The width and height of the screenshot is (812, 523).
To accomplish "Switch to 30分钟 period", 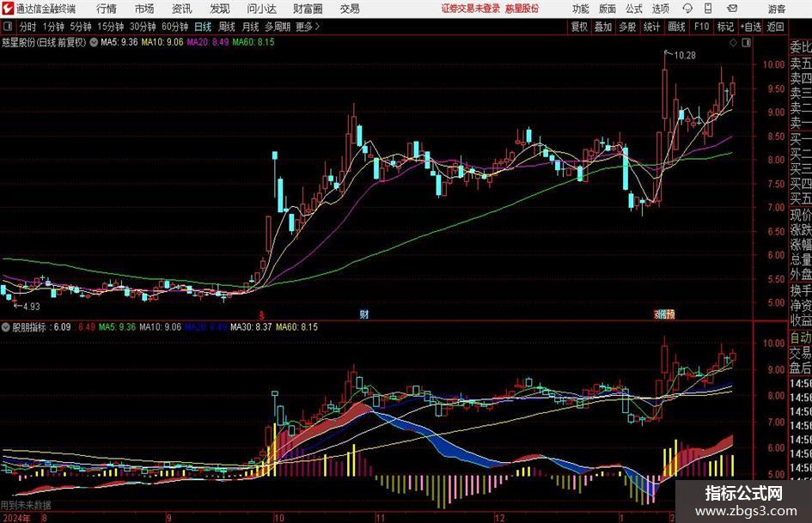I will click(x=143, y=27).
